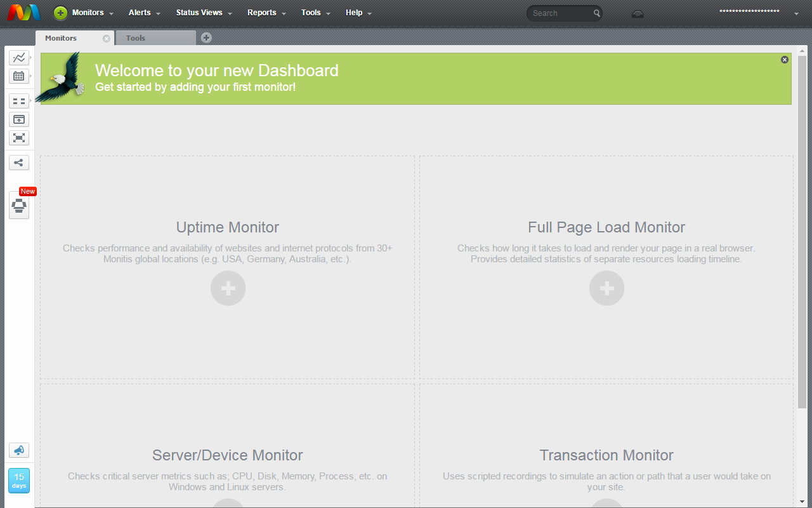Click the line chart sidebar icon
This screenshot has height=508, width=812.
19,58
